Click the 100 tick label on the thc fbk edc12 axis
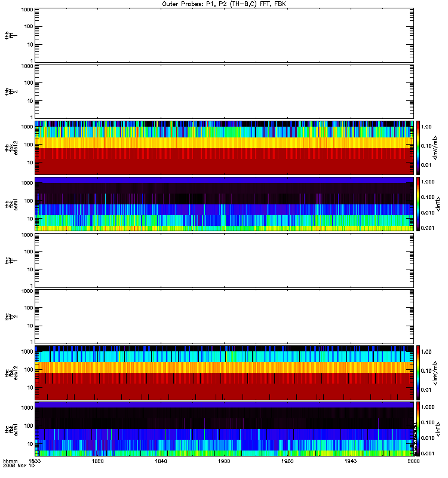 click(29, 370)
